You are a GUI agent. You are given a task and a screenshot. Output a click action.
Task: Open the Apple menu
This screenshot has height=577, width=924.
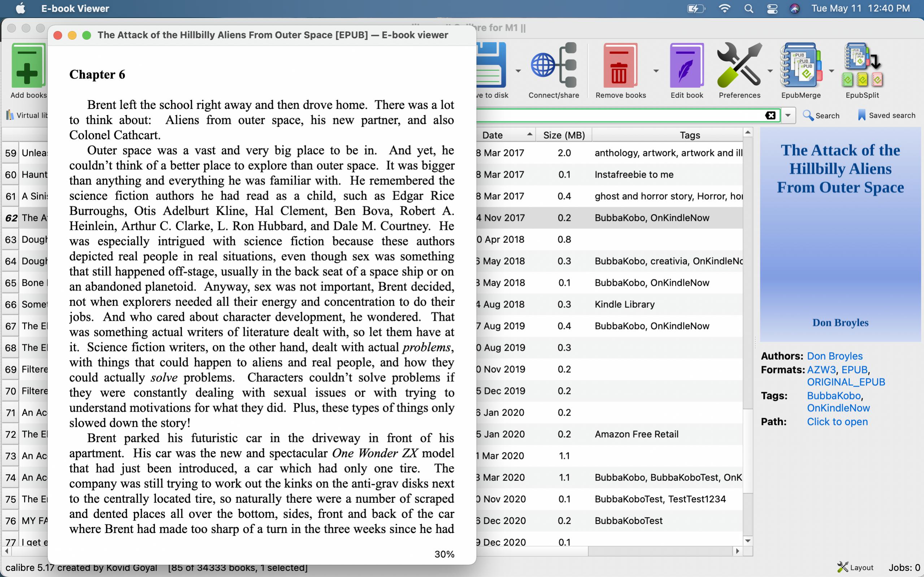click(x=21, y=8)
